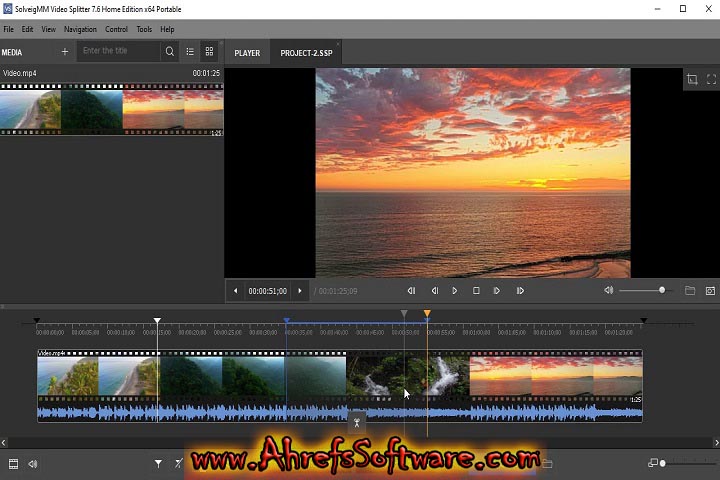Click the search magnifier icon in the Media panel
The image size is (720, 480).
tap(170, 51)
